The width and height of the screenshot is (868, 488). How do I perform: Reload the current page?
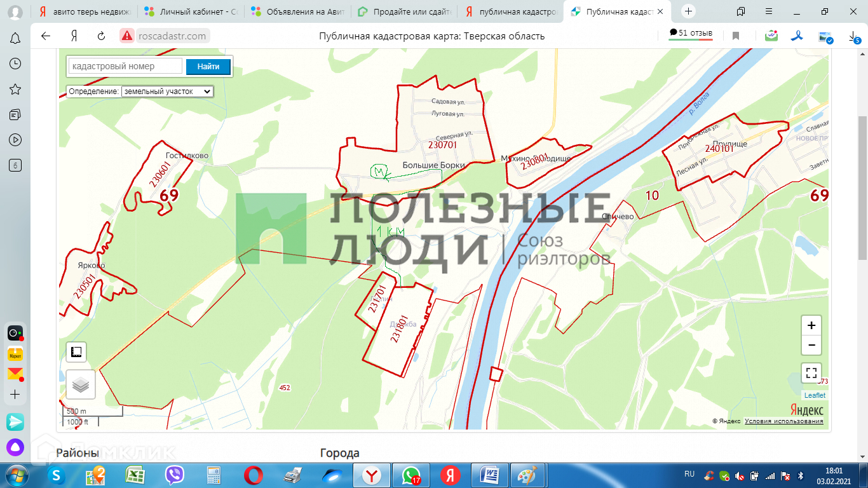[101, 36]
